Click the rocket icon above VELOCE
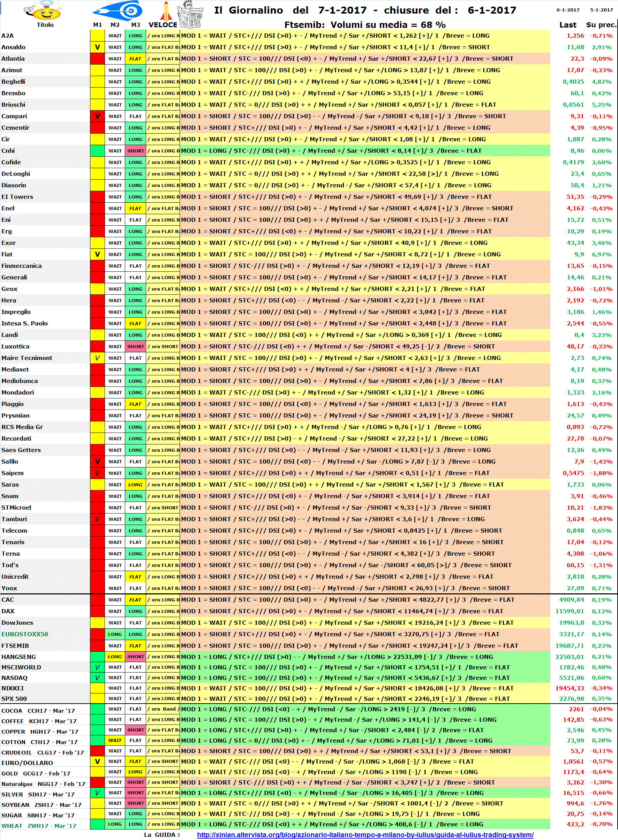This screenshot has width=618, height=840. pos(165,10)
